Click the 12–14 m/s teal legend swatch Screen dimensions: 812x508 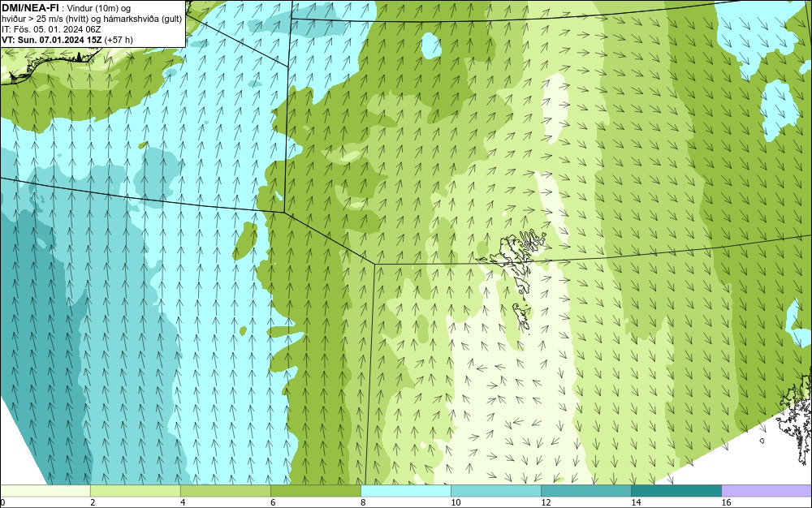585,490
